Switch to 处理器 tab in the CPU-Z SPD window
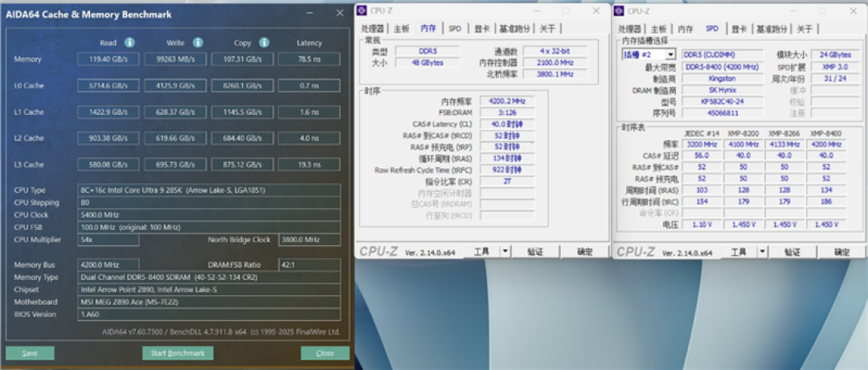The width and height of the screenshot is (868, 370). pyautogui.click(x=629, y=29)
